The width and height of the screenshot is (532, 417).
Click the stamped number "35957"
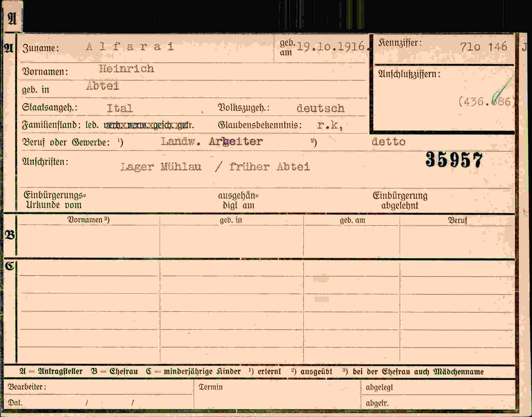(454, 160)
